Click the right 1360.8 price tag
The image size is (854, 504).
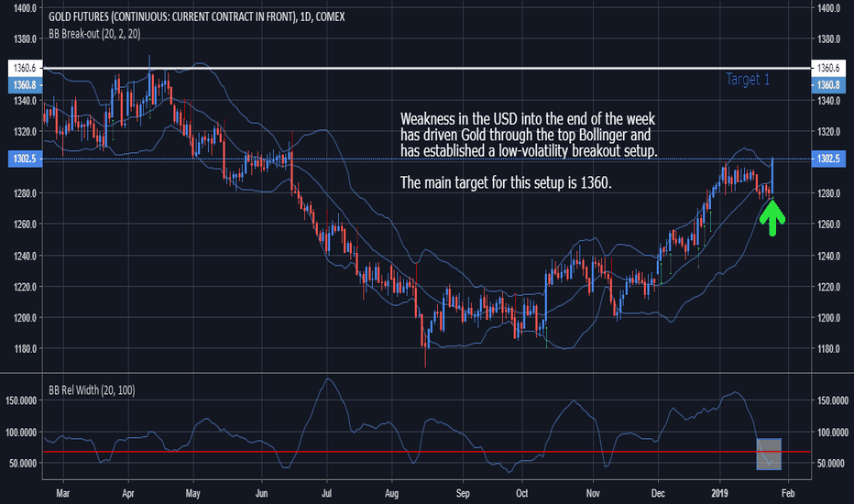click(828, 85)
